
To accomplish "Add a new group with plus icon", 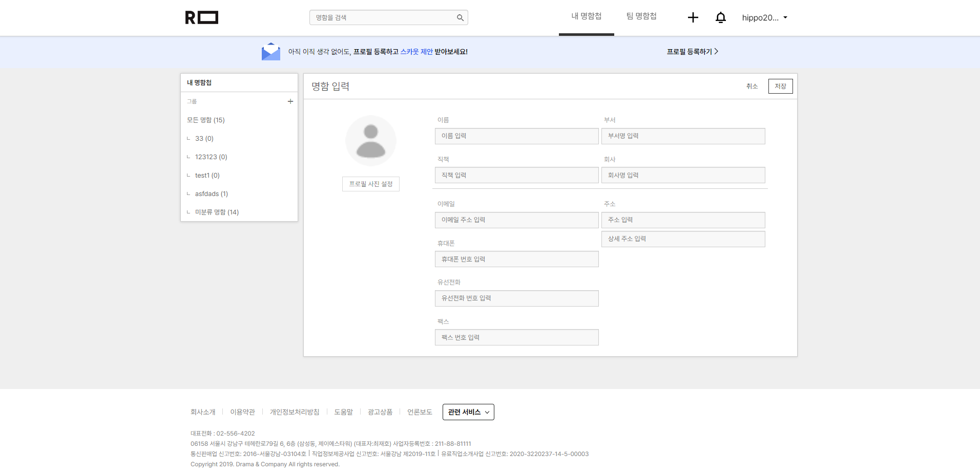I will coord(290,101).
